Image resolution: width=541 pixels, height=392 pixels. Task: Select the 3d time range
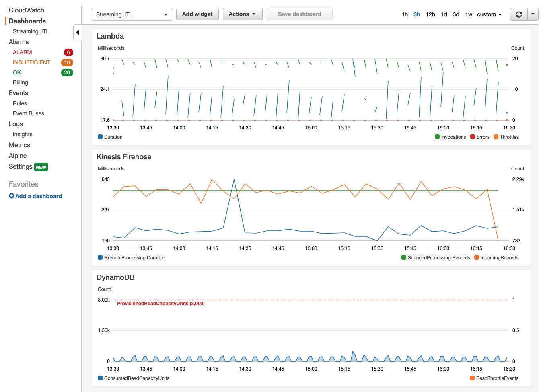point(456,14)
